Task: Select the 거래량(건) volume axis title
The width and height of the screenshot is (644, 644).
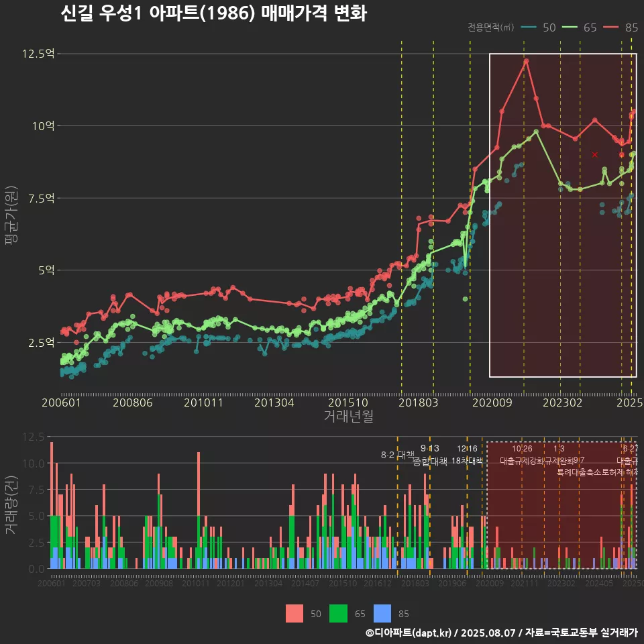Action: pos(11,504)
